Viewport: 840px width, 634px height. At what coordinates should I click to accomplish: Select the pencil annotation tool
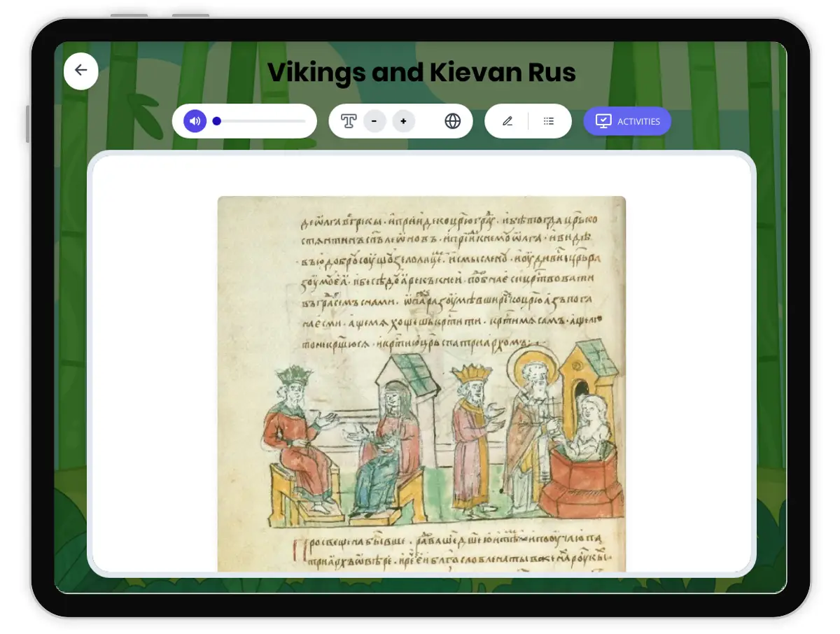pyautogui.click(x=507, y=121)
